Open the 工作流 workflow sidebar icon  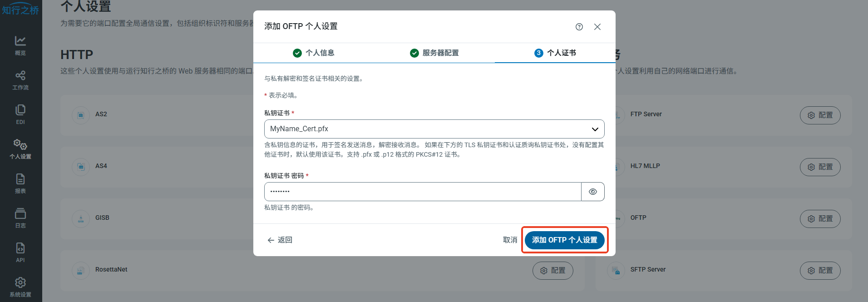pos(20,80)
